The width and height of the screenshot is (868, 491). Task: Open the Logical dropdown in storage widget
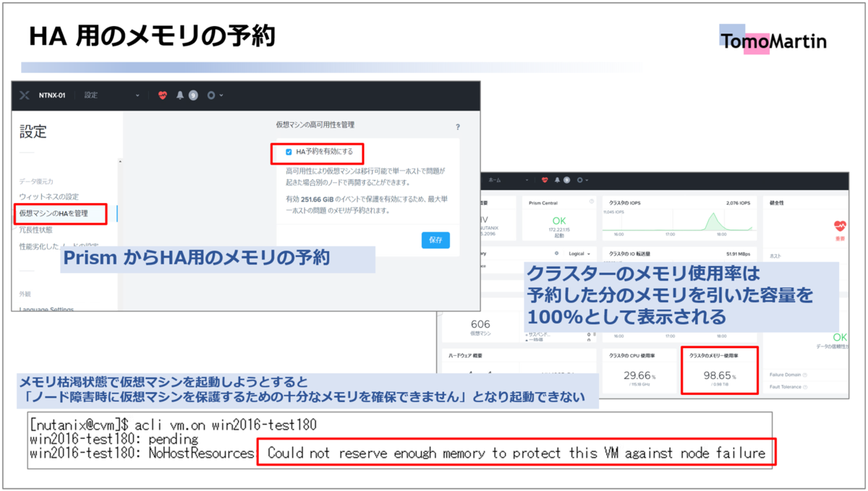point(578,254)
